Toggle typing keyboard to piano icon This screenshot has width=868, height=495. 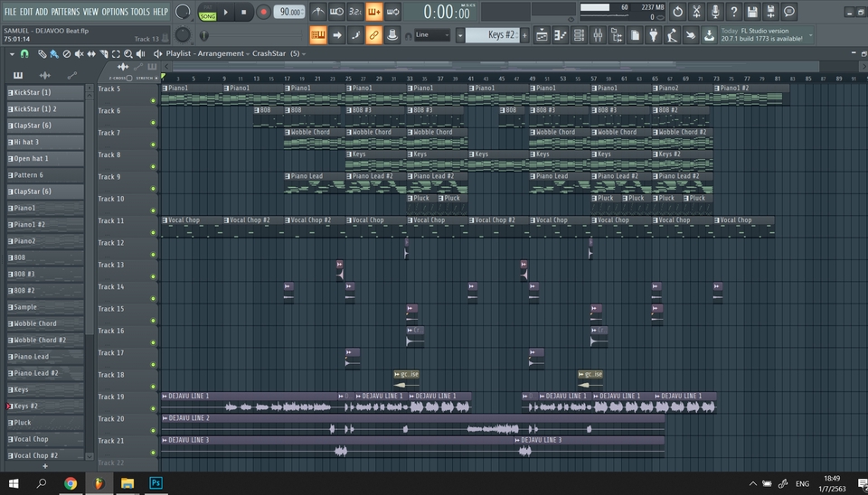(317, 35)
